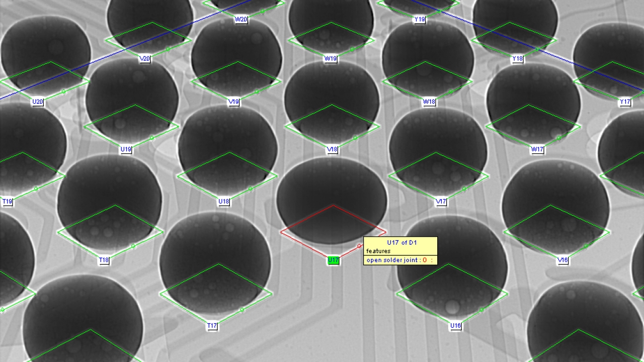The width and height of the screenshot is (644, 362).
Task: Select the W18 pin label
Action: 429,102
